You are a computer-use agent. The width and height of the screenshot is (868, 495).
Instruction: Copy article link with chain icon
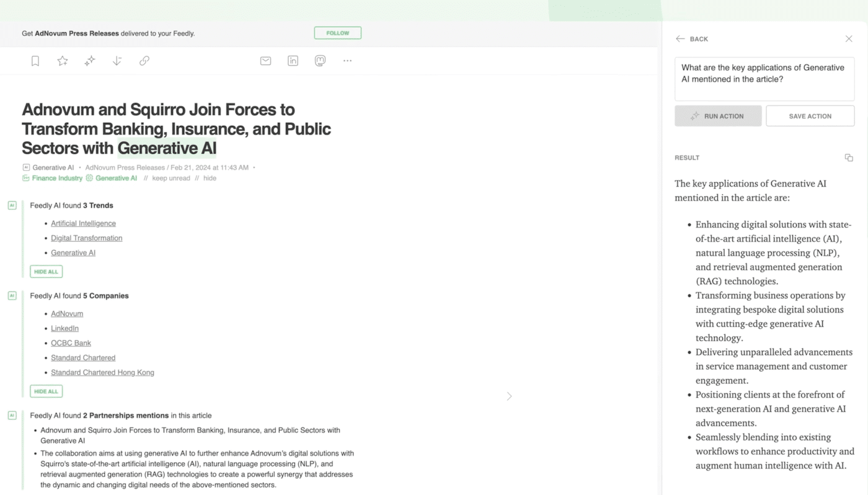[x=144, y=61]
